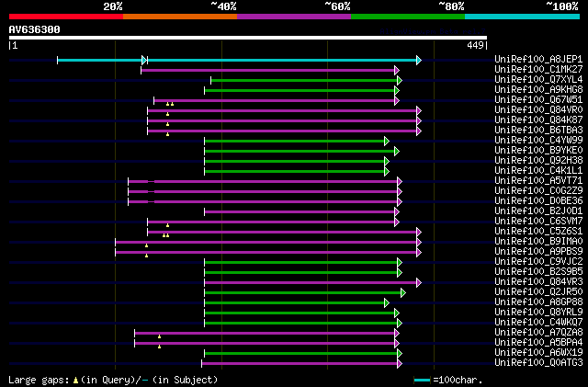
Task: Click the UniRef100_B2J0D1 label
Action: coord(538,211)
